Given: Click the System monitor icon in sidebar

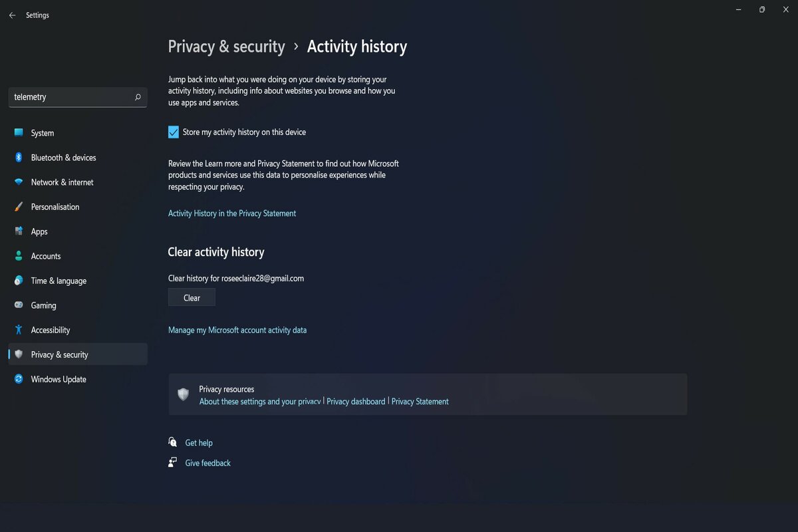Looking at the screenshot, I should pyautogui.click(x=19, y=133).
